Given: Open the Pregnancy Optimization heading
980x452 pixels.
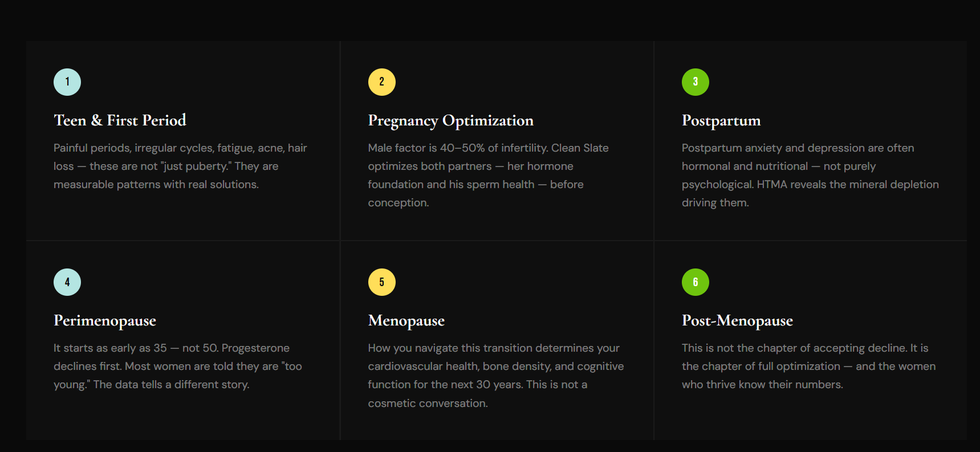Looking at the screenshot, I should tap(451, 121).
